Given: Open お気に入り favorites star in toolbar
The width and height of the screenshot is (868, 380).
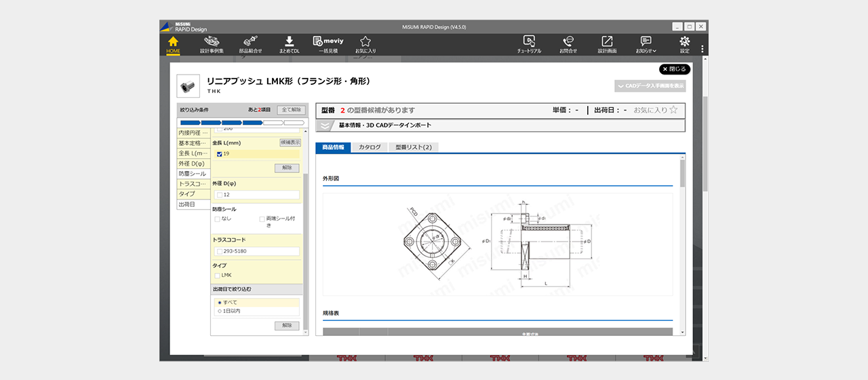Looking at the screenshot, I should tap(366, 44).
